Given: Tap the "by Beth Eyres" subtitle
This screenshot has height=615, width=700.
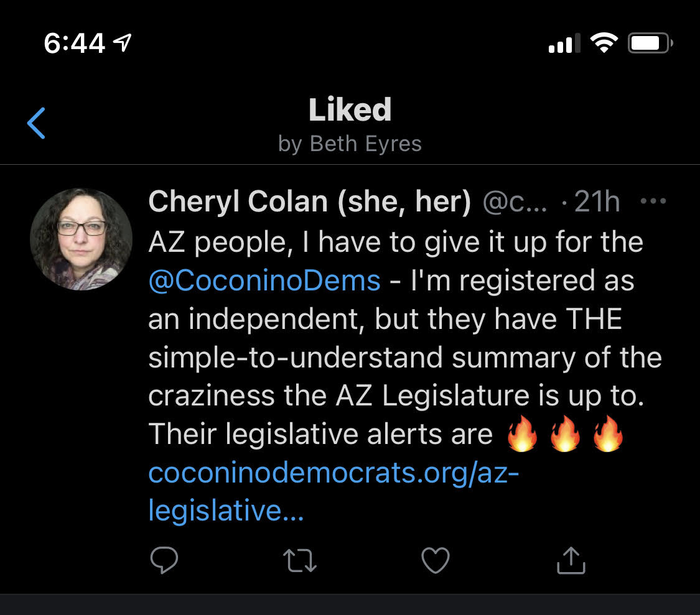Looking at the screenshot, I should [350, 144].
